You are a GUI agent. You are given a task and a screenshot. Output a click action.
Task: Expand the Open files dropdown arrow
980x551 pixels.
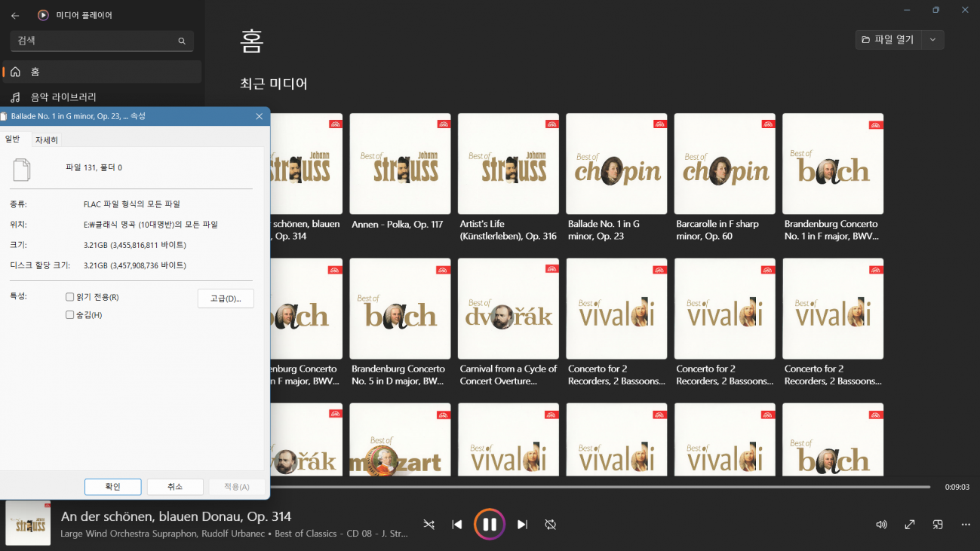933,40
